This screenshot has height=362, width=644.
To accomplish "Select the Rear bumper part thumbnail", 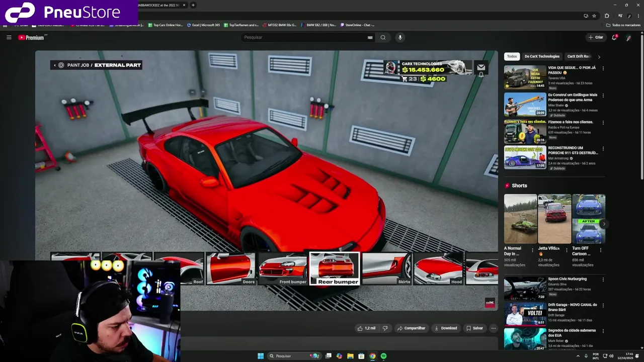I will (335, 268).
